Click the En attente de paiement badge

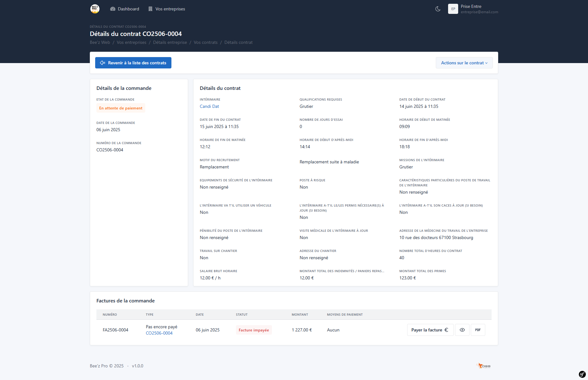coord(121,108)
